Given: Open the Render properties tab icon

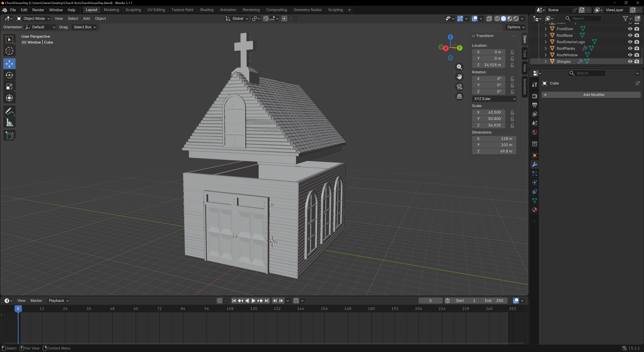Looking at the screenshot, I should pos(534,96).
